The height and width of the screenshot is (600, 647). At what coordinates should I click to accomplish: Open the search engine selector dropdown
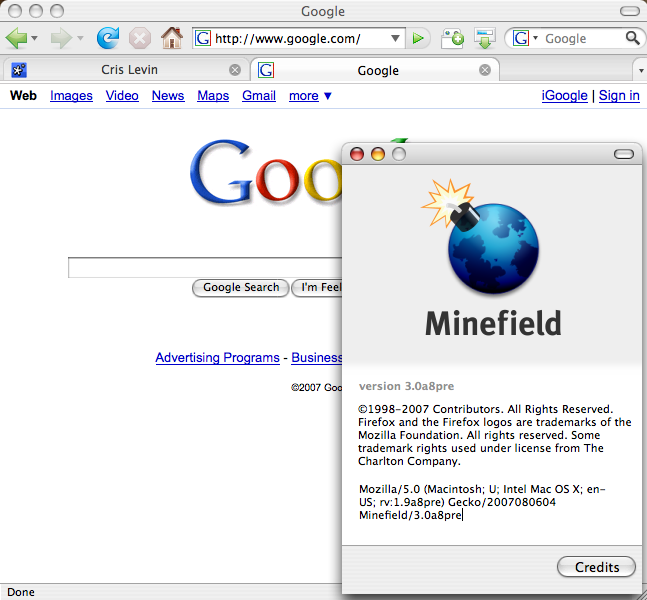(x=525, y=38)
